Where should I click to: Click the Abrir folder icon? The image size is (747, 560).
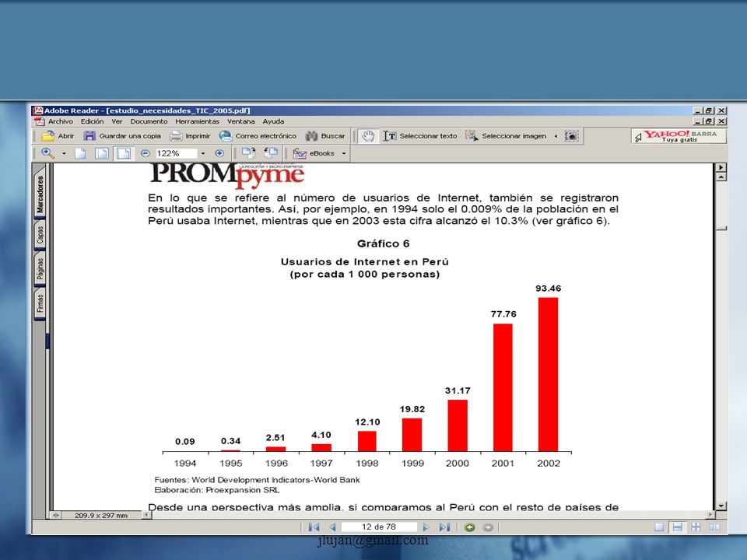(48, 136)
